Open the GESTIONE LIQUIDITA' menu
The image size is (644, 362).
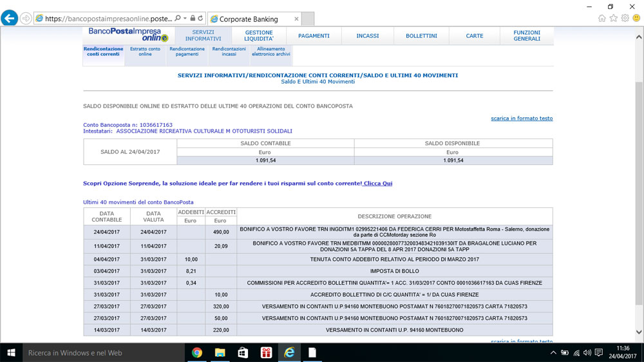pos(259,35)
